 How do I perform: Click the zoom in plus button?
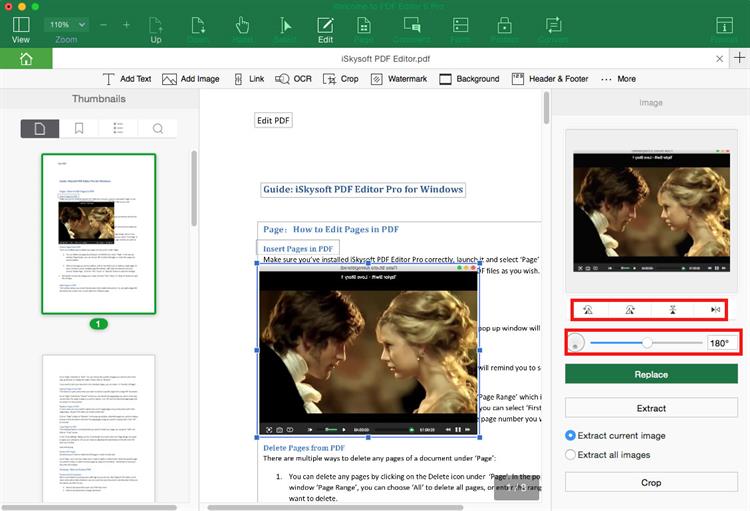[x=126, y=24]
